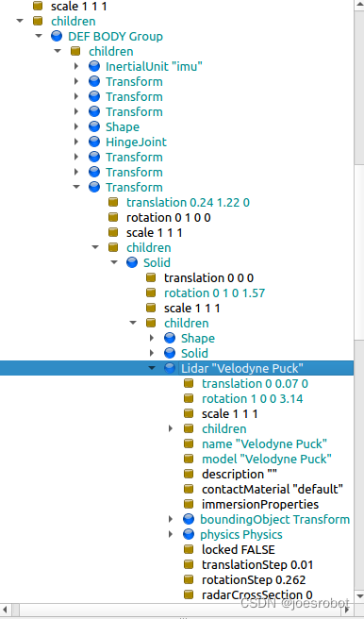This screenshot has height=619, width=364.
Task: Click the cube icon beside rotation 0 1 0 1.57
Action: click(x=151, y=293)
